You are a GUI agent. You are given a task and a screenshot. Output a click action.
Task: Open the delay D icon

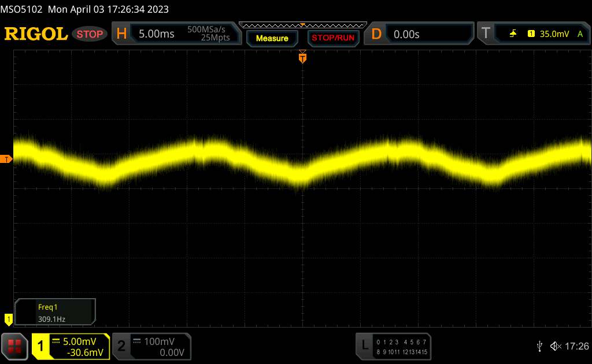(376, 34)
